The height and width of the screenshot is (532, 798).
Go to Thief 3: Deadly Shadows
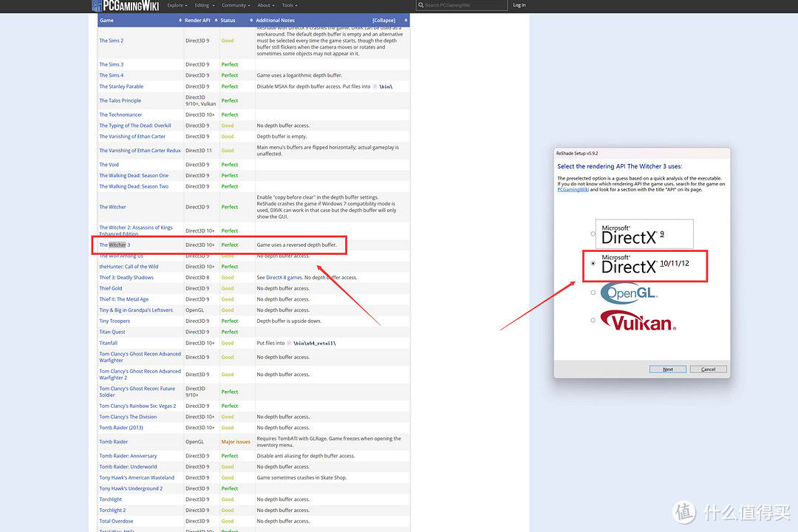pos(126,278)
